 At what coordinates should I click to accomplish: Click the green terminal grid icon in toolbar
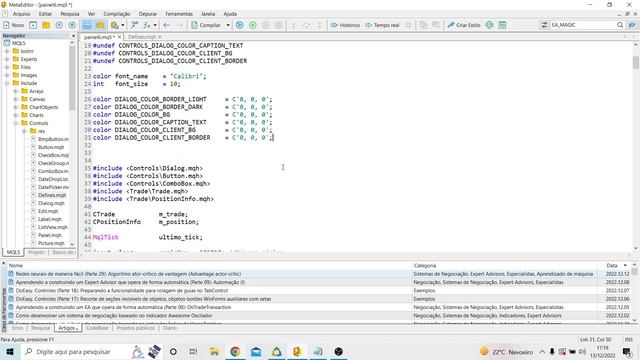pos(502,25)
